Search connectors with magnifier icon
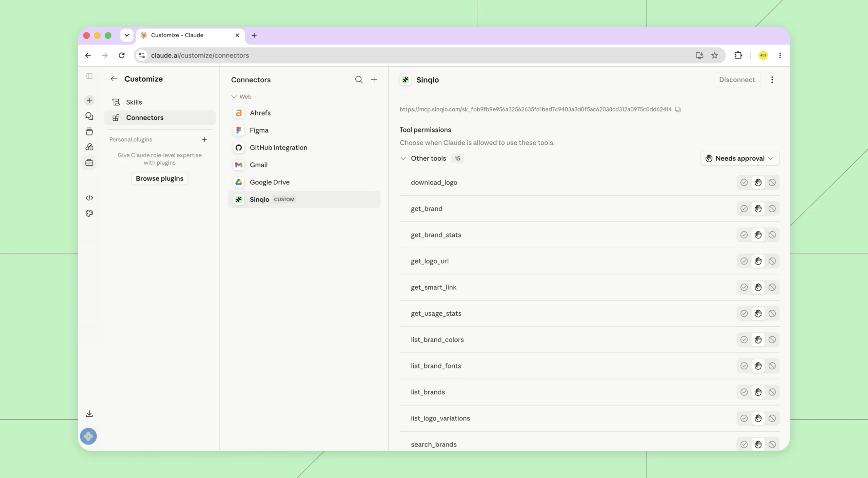Image resolution: width=868 pixels, height=478 pixels. pyautogui.click(x=359, y=80)
